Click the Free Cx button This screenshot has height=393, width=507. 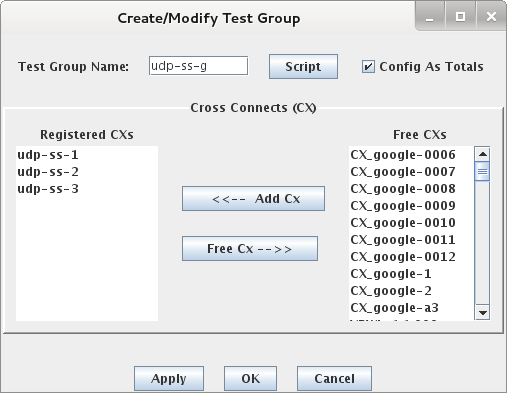250,249
